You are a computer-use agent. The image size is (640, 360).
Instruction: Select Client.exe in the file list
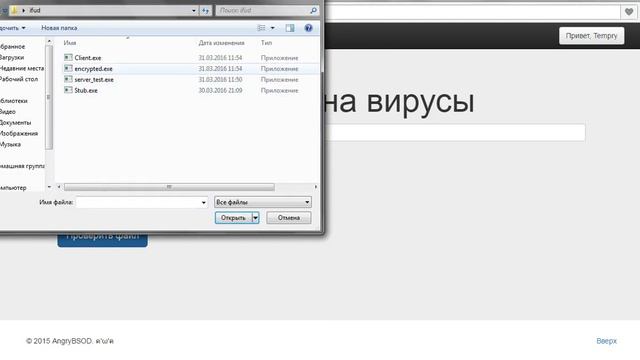click(x=87, y=58)
